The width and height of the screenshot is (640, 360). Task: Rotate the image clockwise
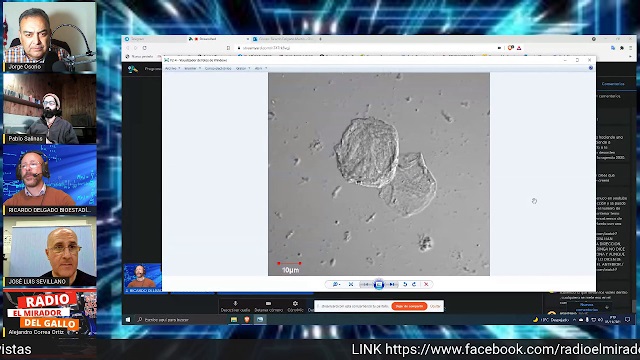tap(414, 284)
